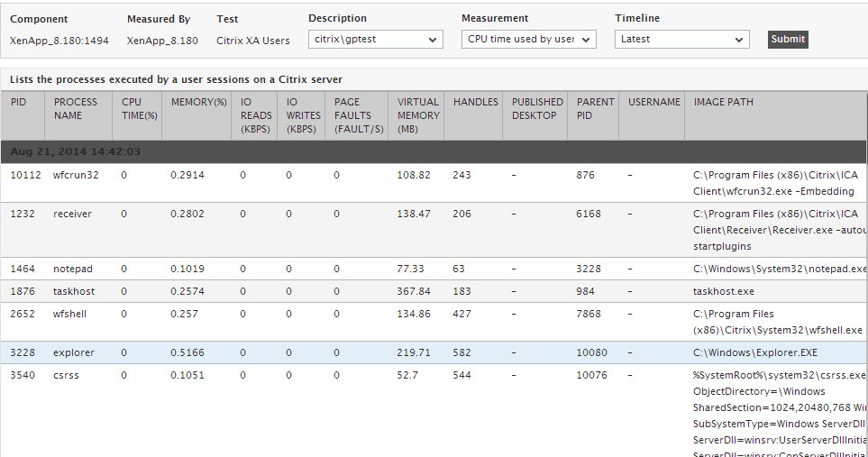Click the explorer process name
This screenshot has height=457, width=868.
(74, 352)
